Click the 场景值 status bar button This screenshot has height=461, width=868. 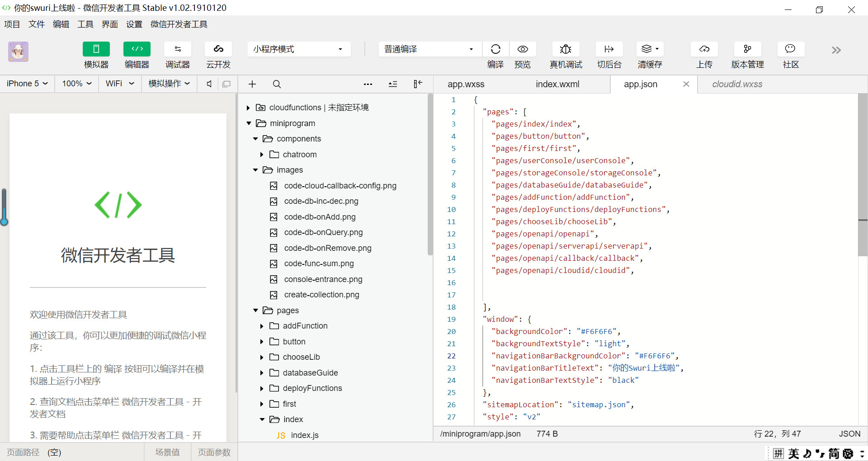[x=167, y=452]
